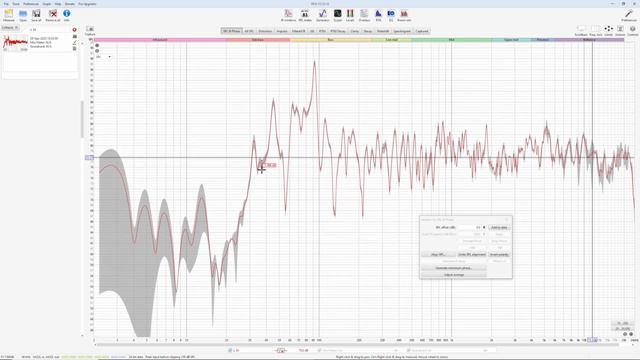Viewport: 640px width, 360px height.
Task: Open the EQ window
Action: point(391,15)
